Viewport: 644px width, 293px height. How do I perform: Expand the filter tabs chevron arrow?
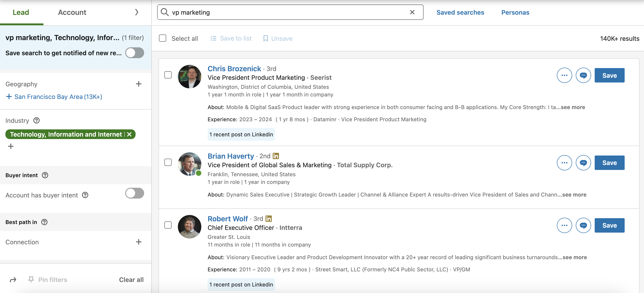click(x=136, y=12)
